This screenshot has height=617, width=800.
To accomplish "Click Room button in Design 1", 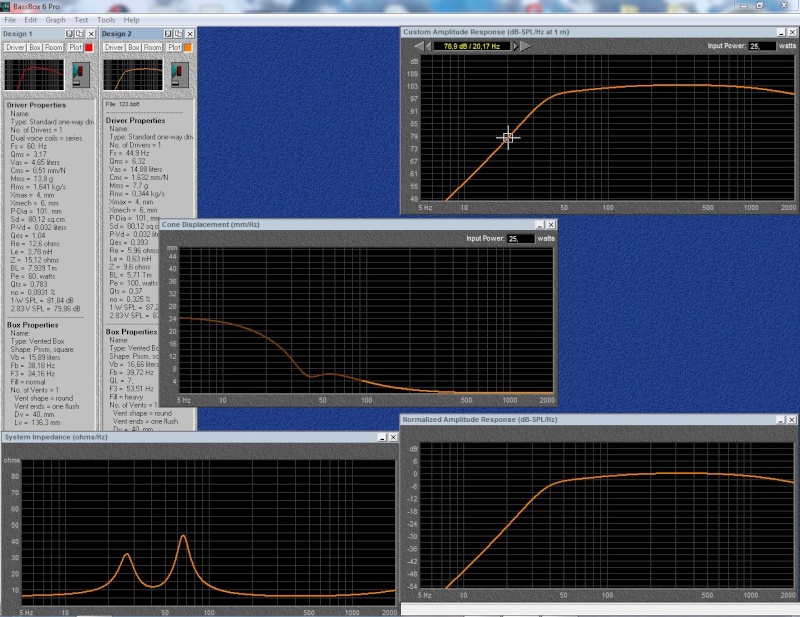I will point(53,47).
